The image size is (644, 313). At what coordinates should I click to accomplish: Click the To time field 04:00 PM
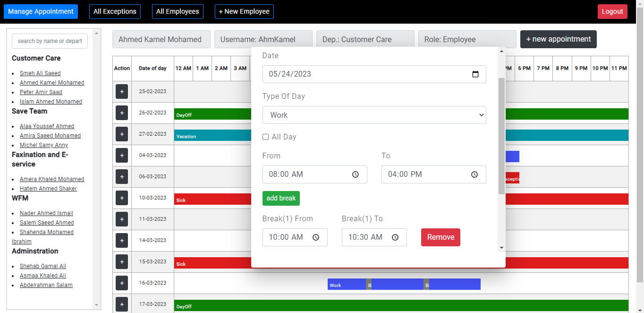[x=434, y=174]
